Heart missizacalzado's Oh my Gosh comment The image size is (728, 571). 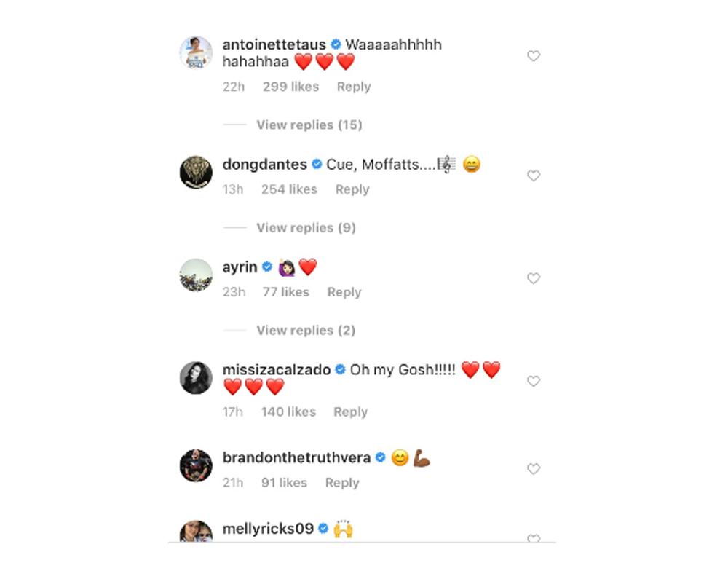[534, 382]
